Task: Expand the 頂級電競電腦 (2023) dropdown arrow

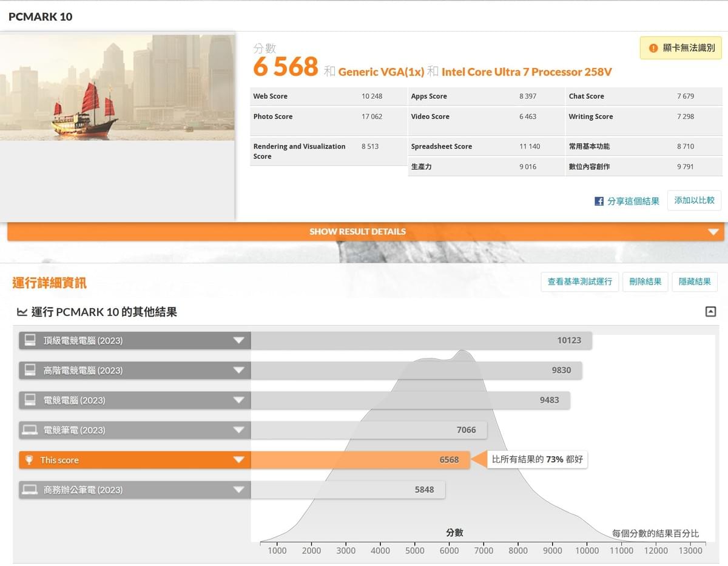Action: tap(238, 341)
